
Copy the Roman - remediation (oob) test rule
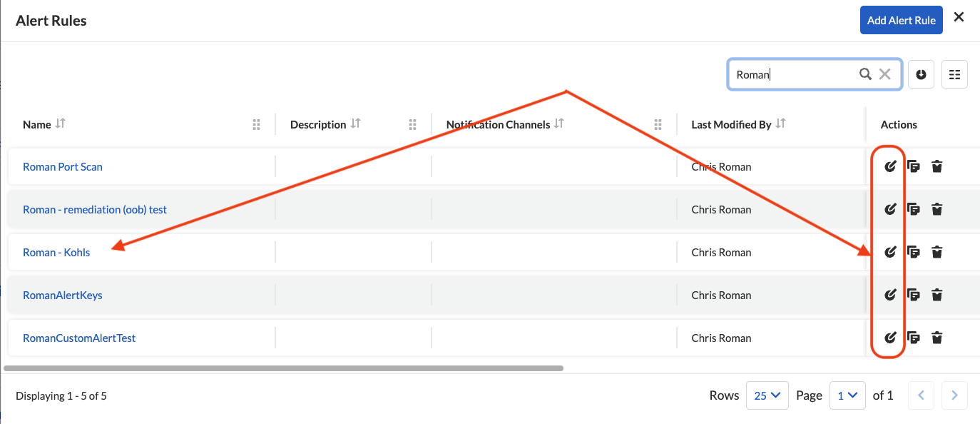[913, 210]
